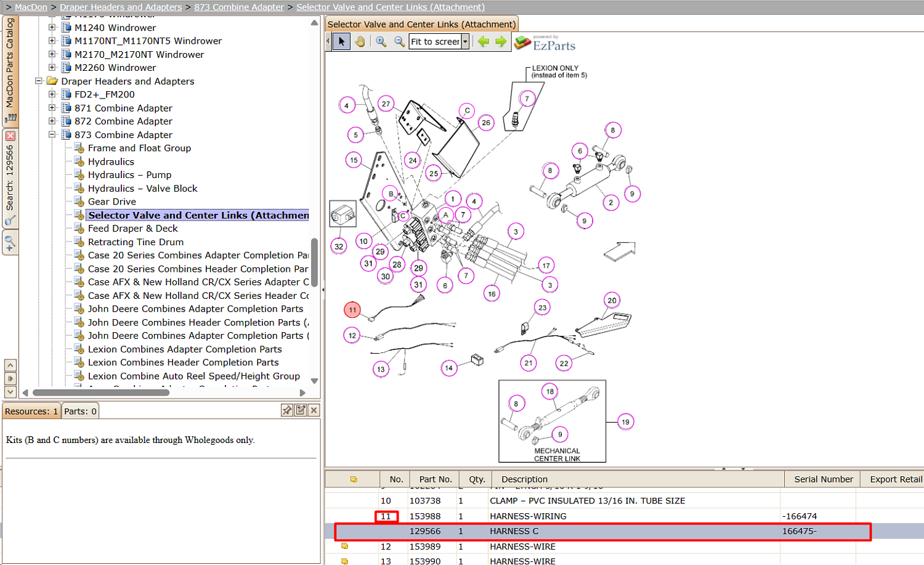Click callout 19 beside Mechanical Center Link
Screen dimensions: 924x565
[625, 422]
